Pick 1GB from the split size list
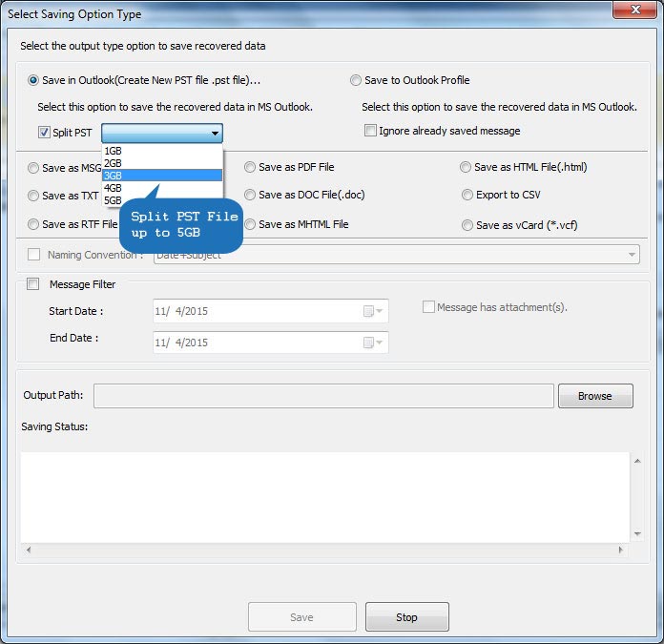 114,151
